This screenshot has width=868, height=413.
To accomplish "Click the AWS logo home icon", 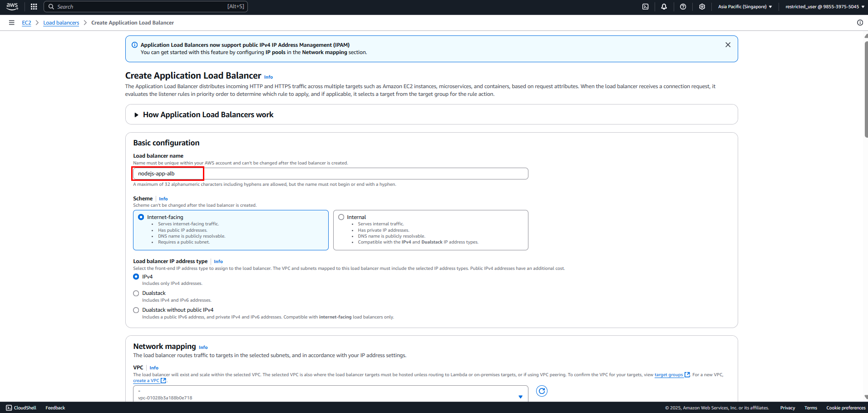I will click(12, 6).
